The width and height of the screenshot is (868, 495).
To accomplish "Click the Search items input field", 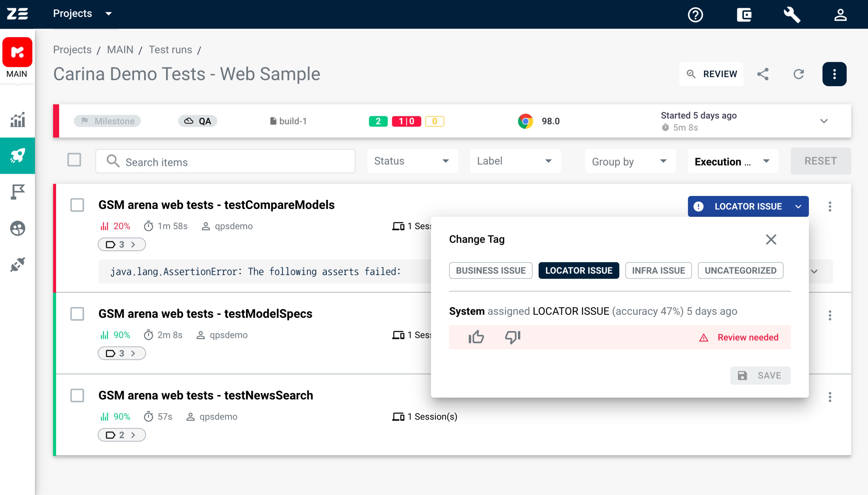I will coord(225,162).
